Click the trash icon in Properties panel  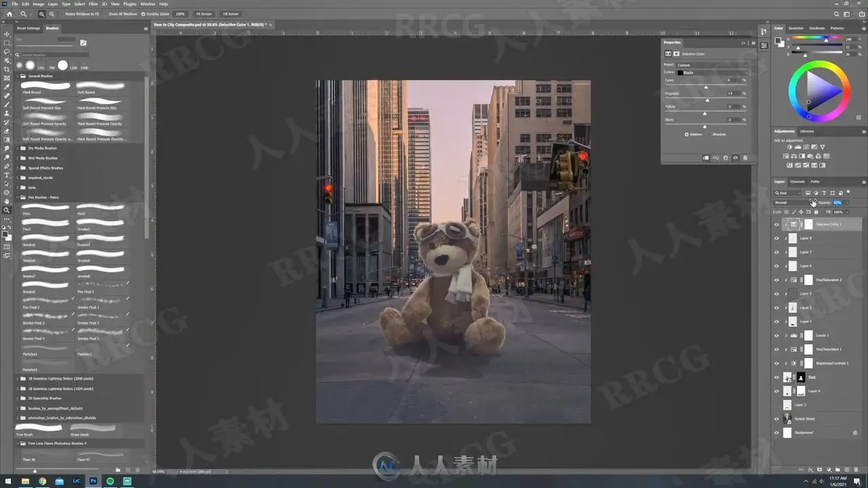(x=745, y=158)
